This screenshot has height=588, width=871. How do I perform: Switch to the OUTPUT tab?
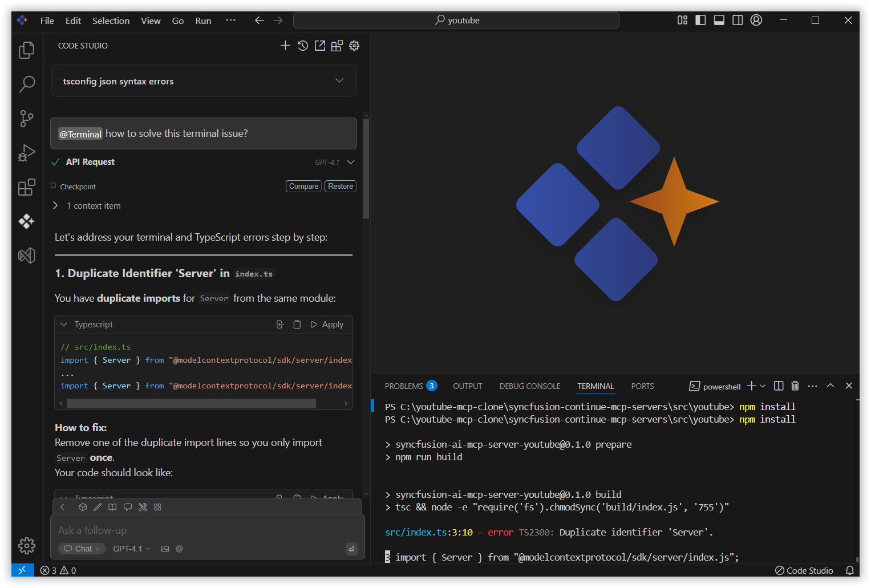click(468, 386)
